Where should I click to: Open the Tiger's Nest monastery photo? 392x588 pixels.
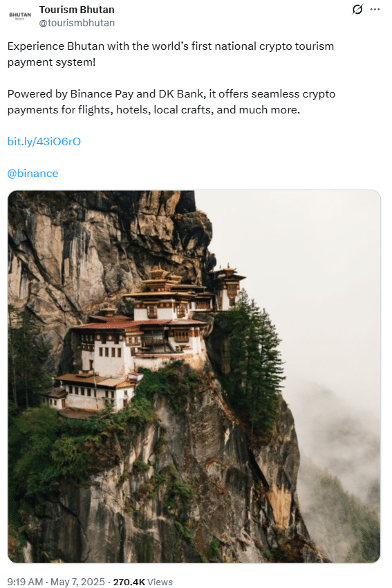click(x=194, y=376)
